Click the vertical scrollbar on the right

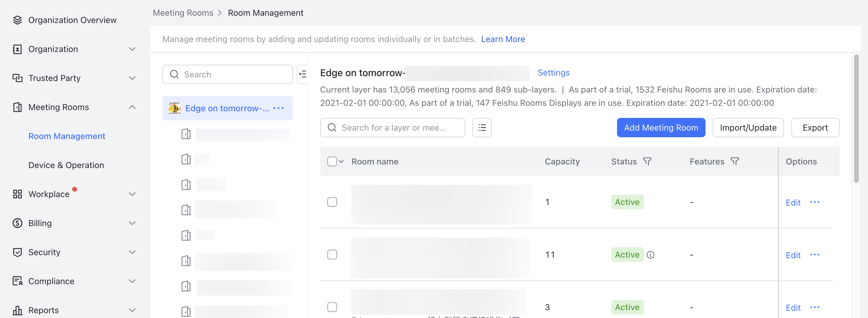click(856, 118)
